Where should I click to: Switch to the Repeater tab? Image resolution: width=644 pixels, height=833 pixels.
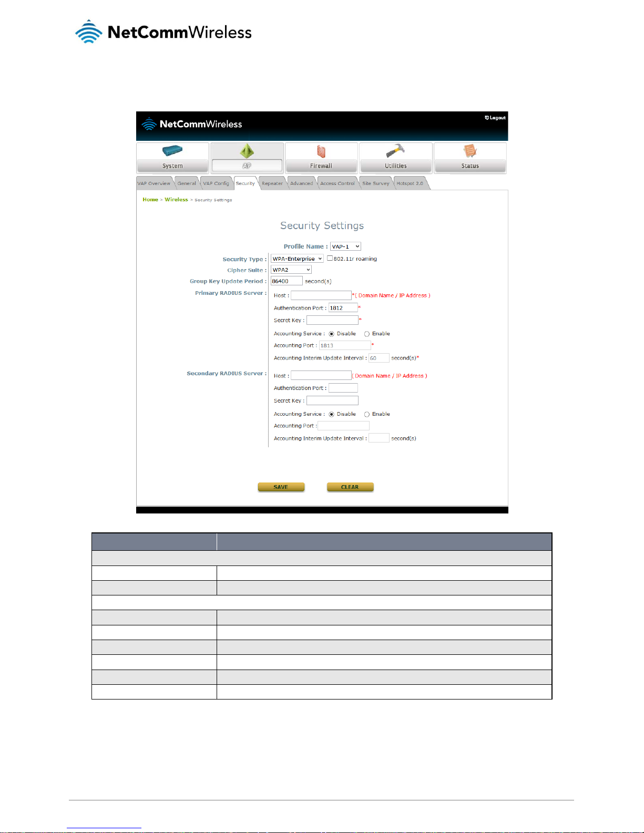pyautogui.click(x=272, y=183)
